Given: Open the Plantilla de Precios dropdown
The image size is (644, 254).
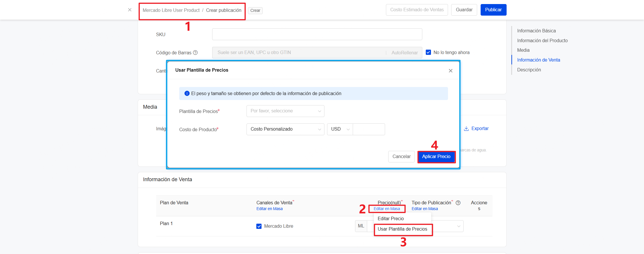Looking at the screenshot, I should (x=285, y=111).
